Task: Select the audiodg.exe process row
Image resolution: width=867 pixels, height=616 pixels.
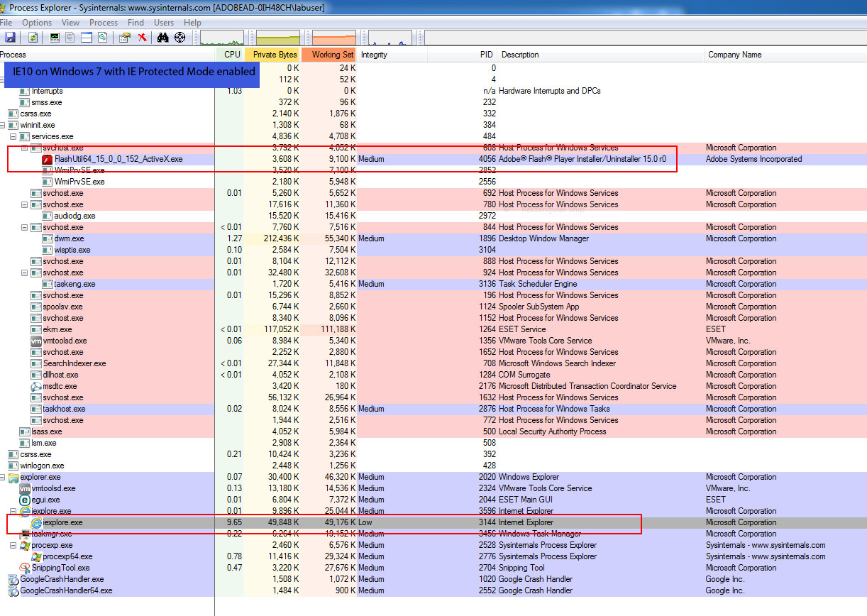Action: 433,216
